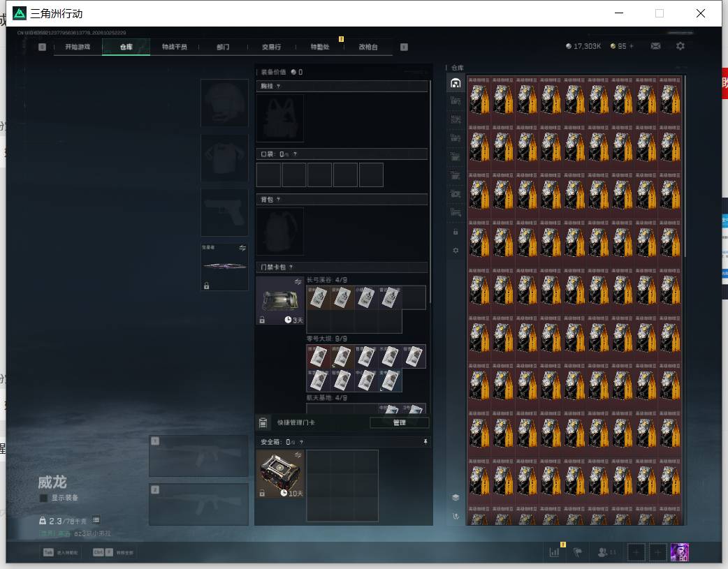Click the right arrow after 改枪台 tab
The height and width of the screenshot is (569, 728).
tap(404, 47)
